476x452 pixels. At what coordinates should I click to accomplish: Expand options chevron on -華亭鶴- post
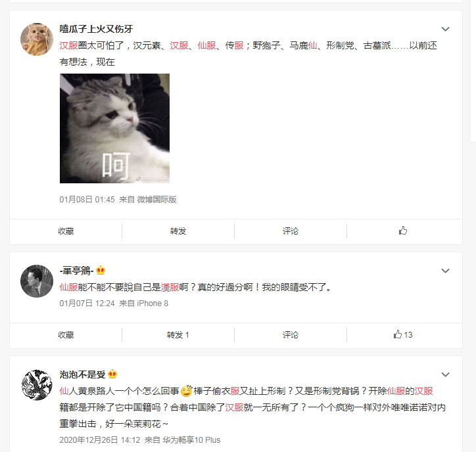pos(445,271)
